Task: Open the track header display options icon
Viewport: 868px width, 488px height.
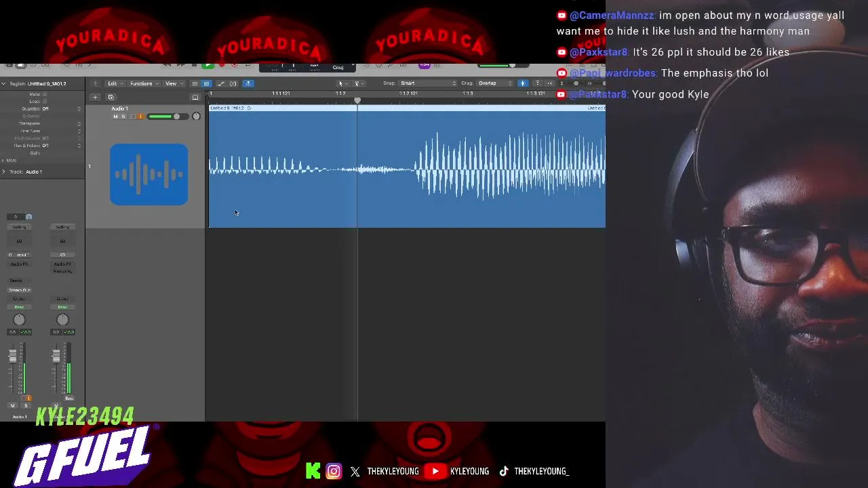Action: coord(195,97)
